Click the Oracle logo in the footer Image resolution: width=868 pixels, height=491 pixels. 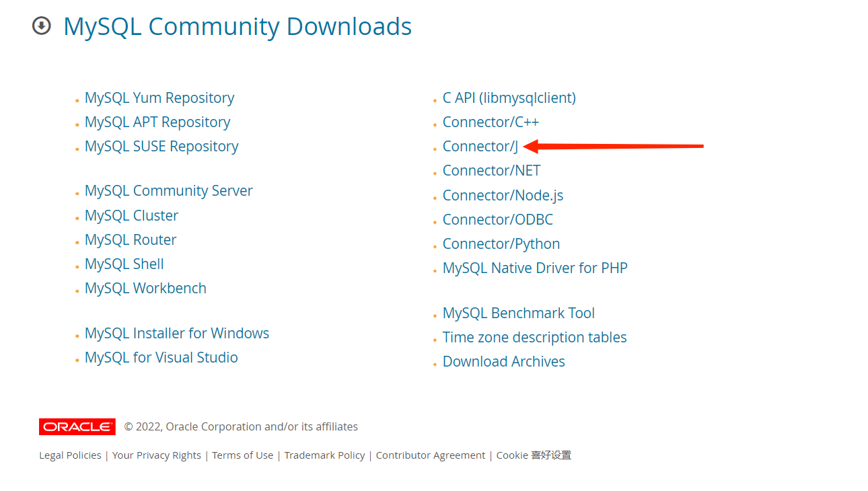tap(77, 426)
